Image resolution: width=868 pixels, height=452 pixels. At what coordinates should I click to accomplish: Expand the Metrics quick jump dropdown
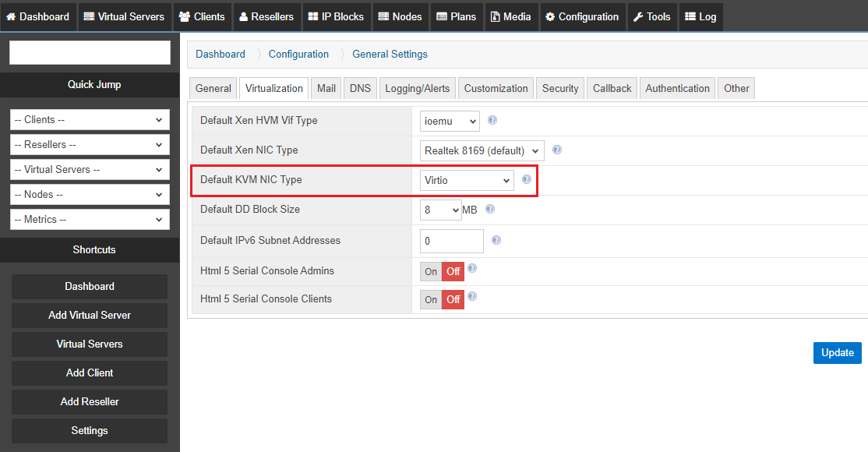90,219
